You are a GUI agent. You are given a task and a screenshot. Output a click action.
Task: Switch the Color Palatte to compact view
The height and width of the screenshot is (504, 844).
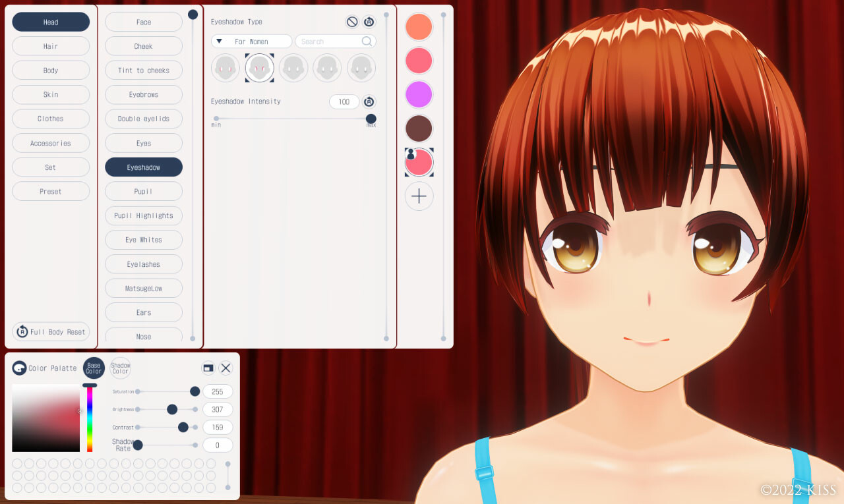click(x=207, y=368)
